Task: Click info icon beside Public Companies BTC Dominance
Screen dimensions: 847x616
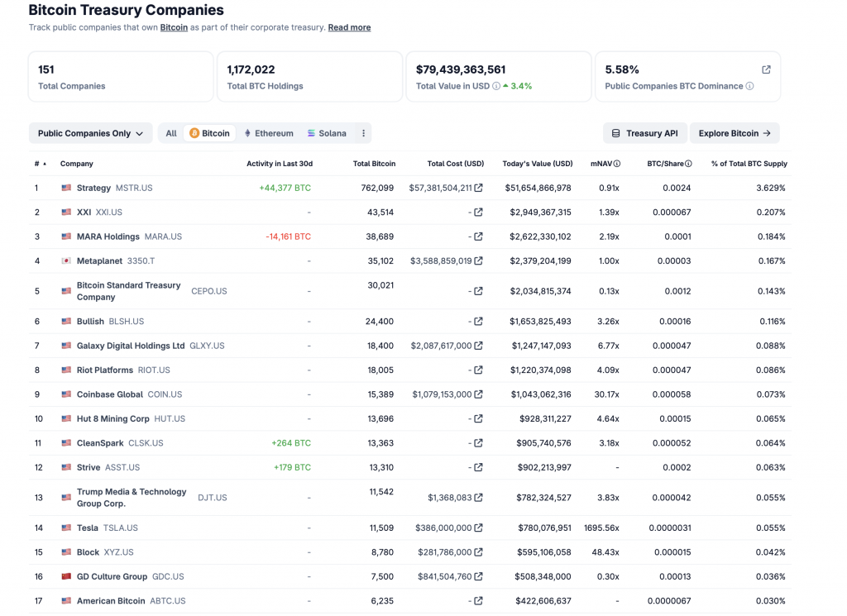Action: [749, 86]
